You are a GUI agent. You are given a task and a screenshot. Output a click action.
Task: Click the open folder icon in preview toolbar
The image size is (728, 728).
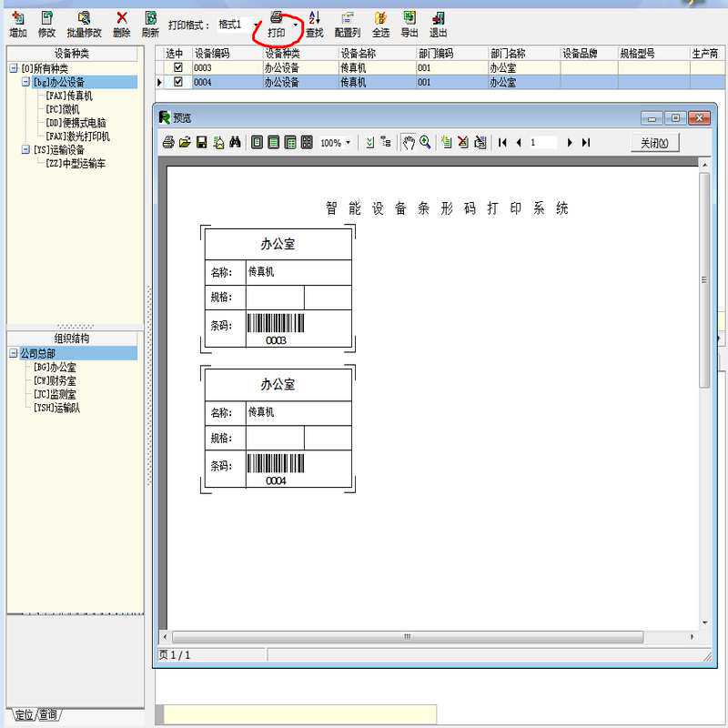coord(185,143)
